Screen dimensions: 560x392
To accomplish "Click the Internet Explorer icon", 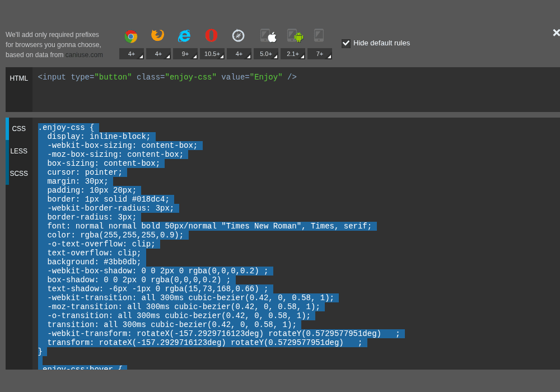I will click(x=184, y=36).
